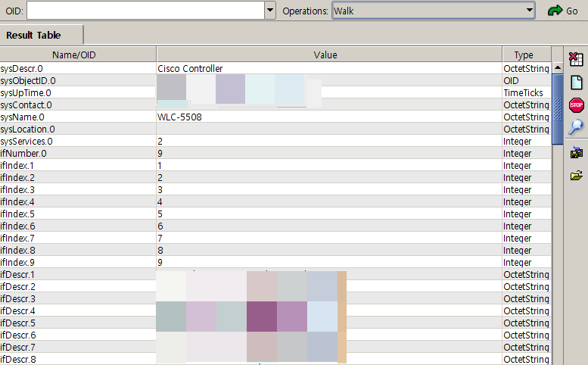Select the ifIndex.8 row

[275, 250]
